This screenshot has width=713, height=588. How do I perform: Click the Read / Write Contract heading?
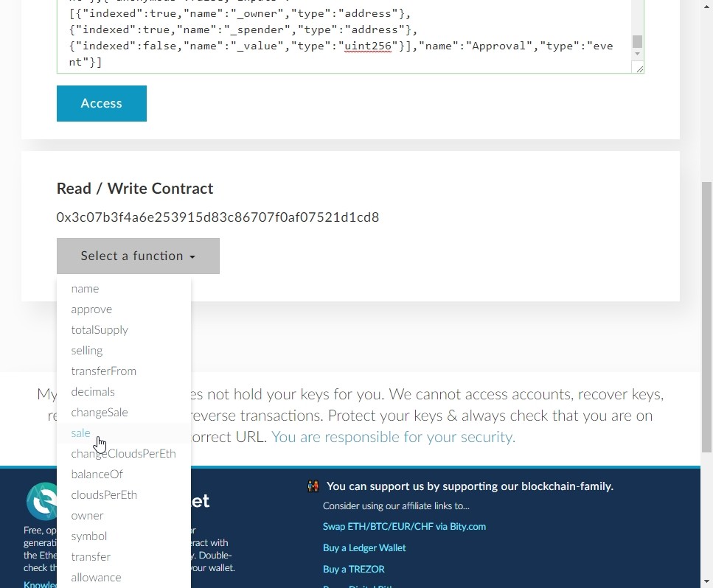click(135, 188)
